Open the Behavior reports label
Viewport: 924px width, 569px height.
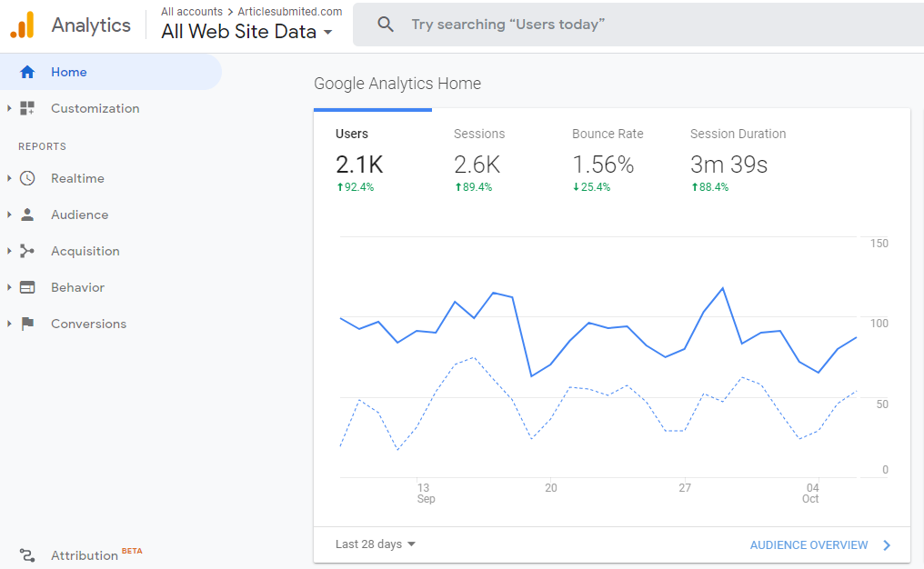click(77, 287)
